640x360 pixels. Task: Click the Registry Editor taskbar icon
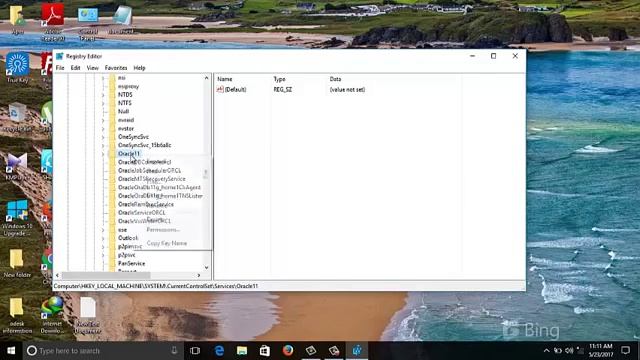(357, 350)
